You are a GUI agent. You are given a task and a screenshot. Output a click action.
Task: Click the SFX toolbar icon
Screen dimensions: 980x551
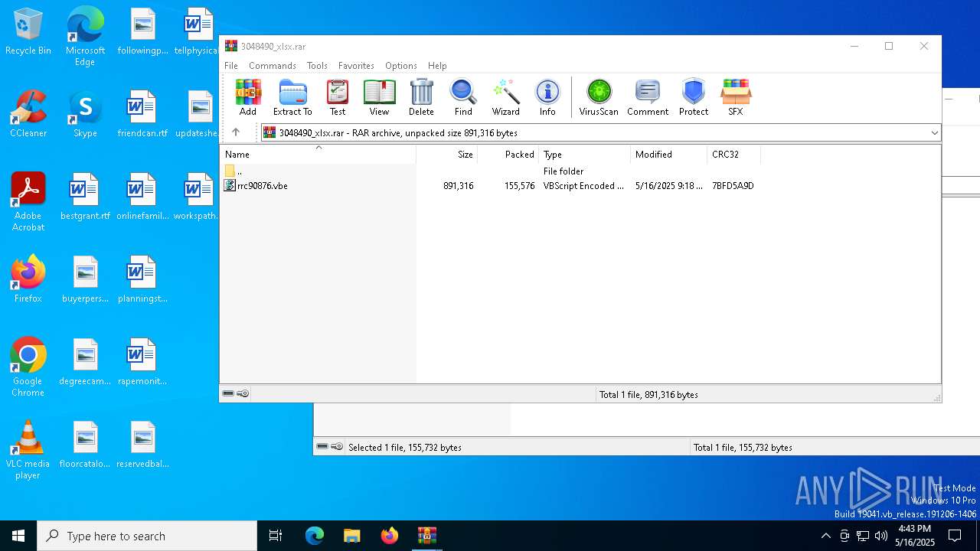tap(736, 97)
